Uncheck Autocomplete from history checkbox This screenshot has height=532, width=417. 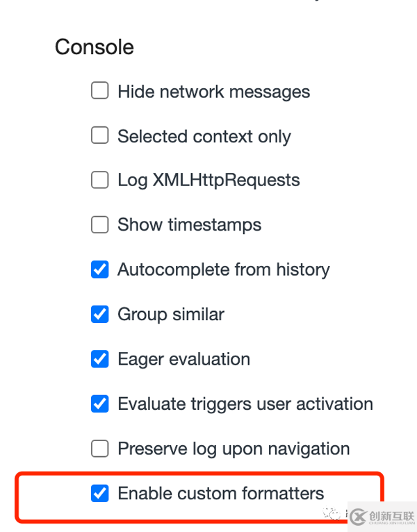tap(100, 269)
